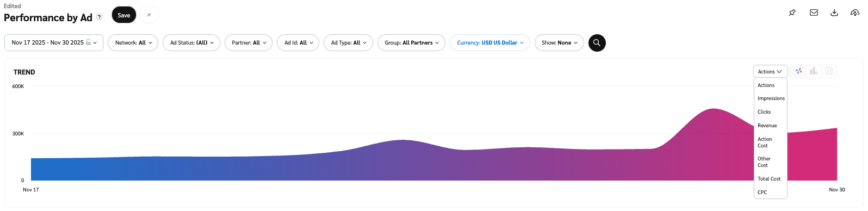
Task: Click the help icon beside Performance by Ad
Action: pyautogui.click(x=100, y=17)
